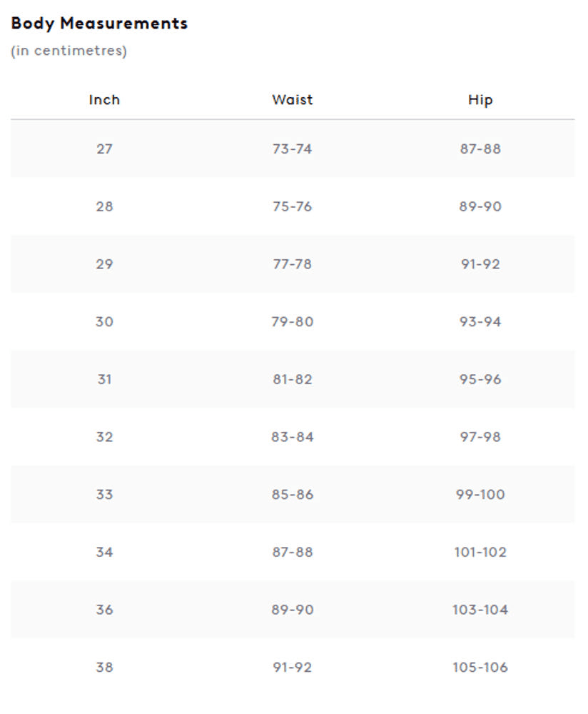Click hip value 99-100
The image size is (588, 714).
click(480, 495)
